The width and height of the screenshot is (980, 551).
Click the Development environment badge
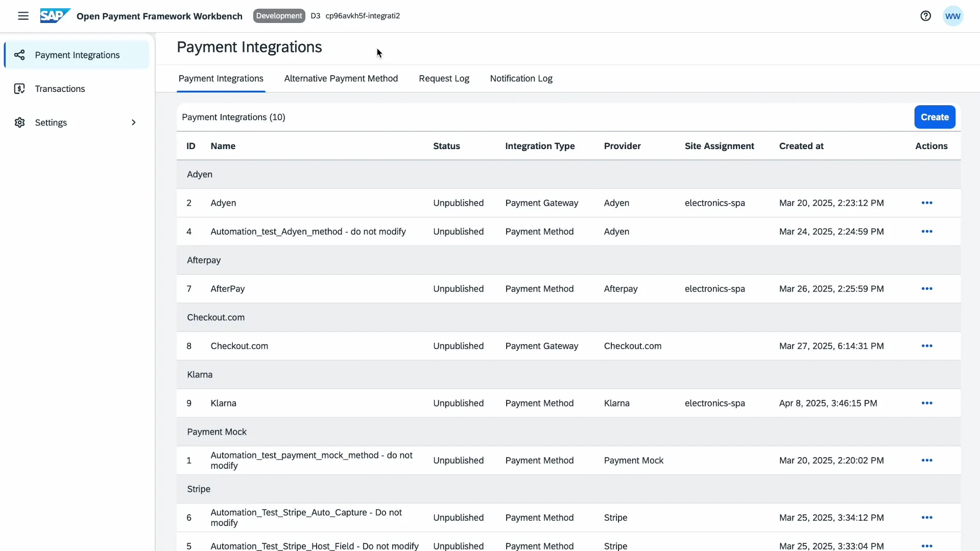279,16
